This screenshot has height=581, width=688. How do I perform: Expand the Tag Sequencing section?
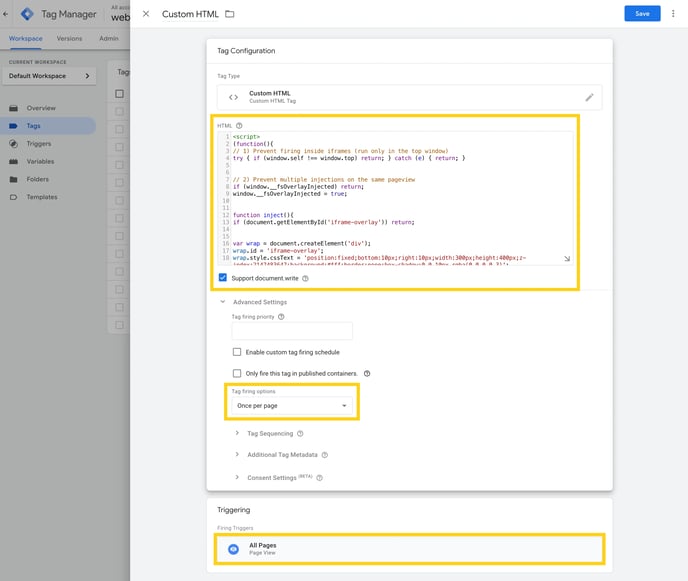pyautogui.click(x=237, y=433)
